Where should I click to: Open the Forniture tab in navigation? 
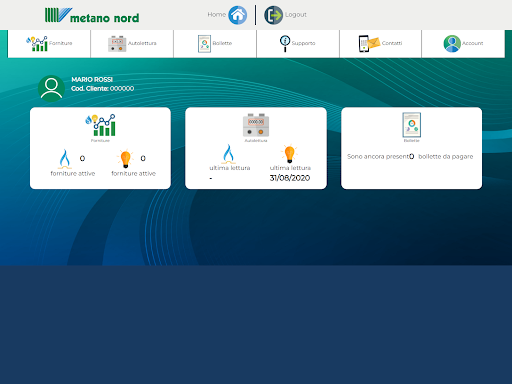coord(49,44)
